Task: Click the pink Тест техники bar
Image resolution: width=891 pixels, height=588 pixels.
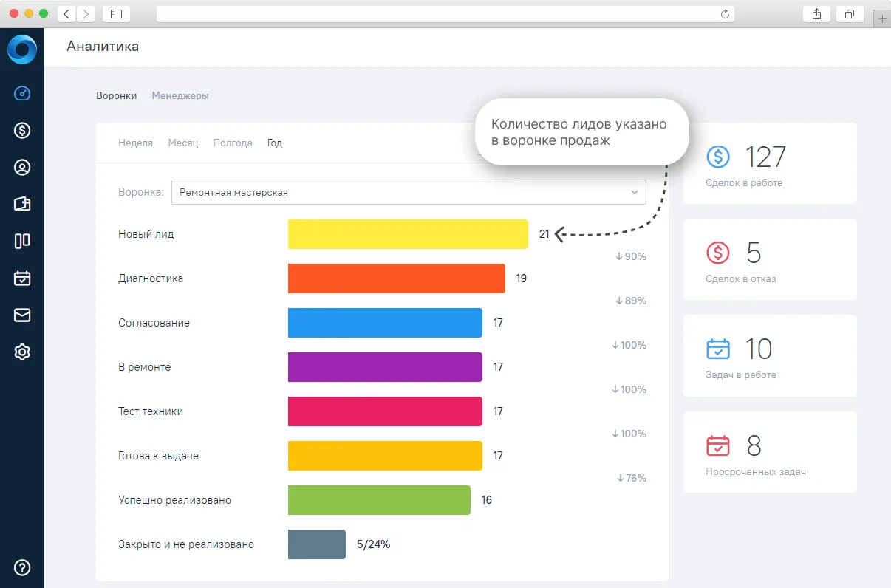Action: [385, 411]
